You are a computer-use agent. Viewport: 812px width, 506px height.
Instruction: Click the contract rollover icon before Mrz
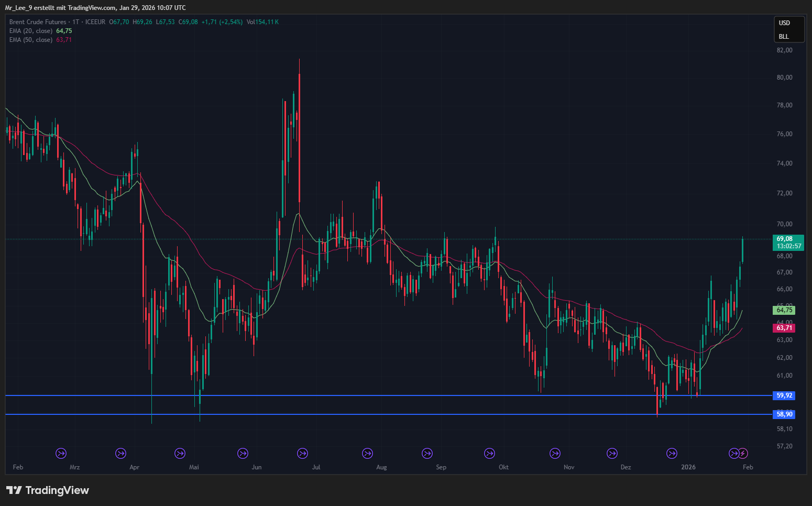(x=61, y=453)
